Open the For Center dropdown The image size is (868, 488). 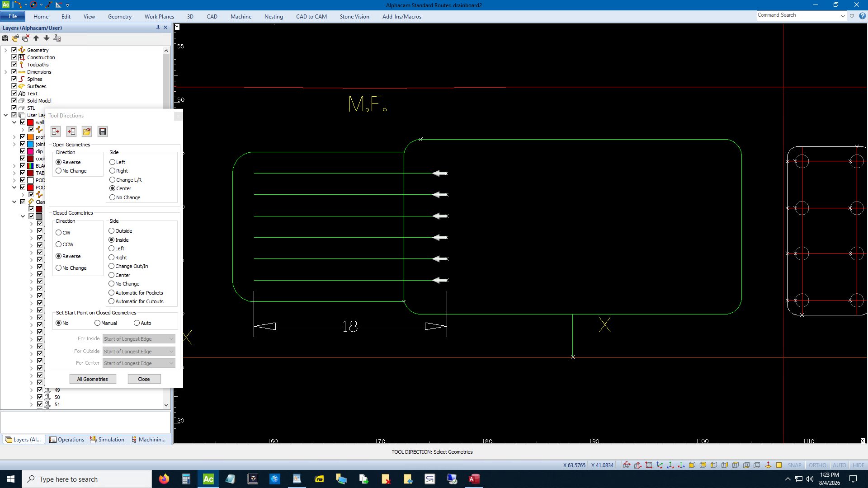pyautogui.click(x=139, y=363)
